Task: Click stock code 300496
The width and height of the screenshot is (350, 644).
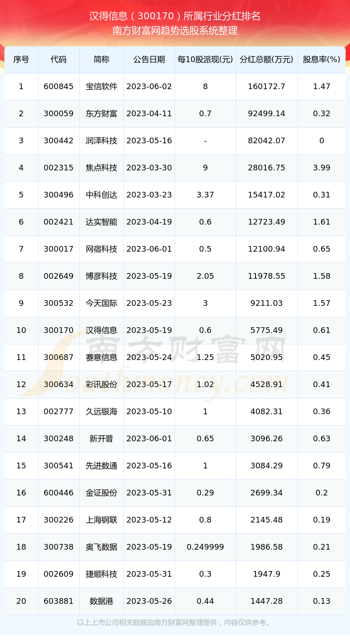Action: (x=59, y=195)
